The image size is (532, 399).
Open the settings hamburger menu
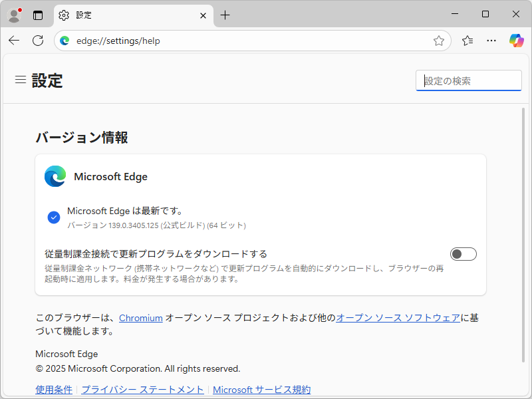click(x=20, y=79)
